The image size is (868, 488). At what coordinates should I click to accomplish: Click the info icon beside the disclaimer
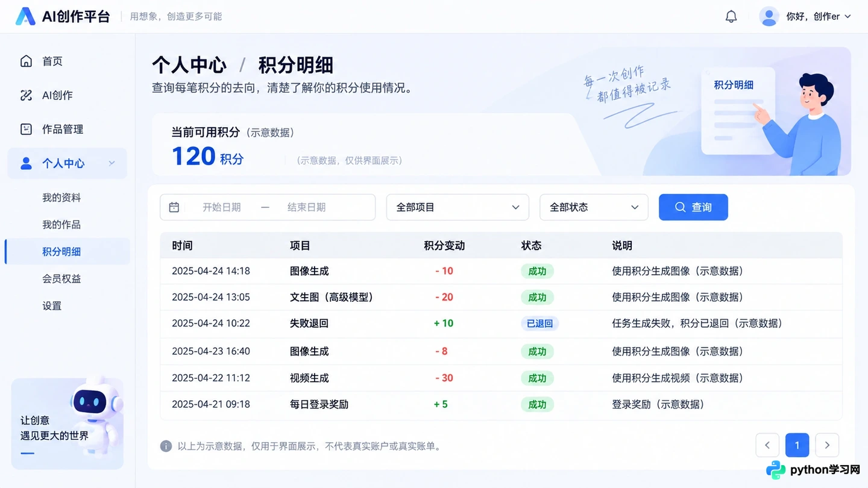pyautogui.click(x=166, y=446)
